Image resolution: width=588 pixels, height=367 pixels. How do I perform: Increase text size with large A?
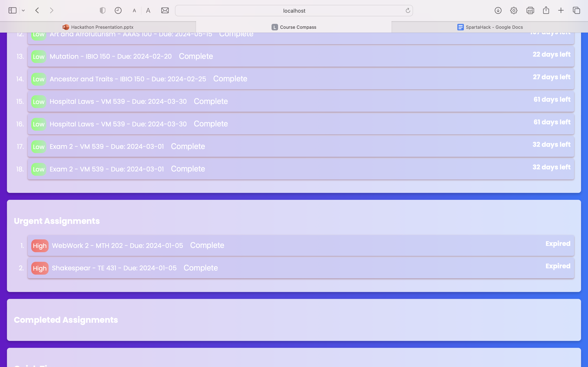pyautogui.click(x=148, y=10)
